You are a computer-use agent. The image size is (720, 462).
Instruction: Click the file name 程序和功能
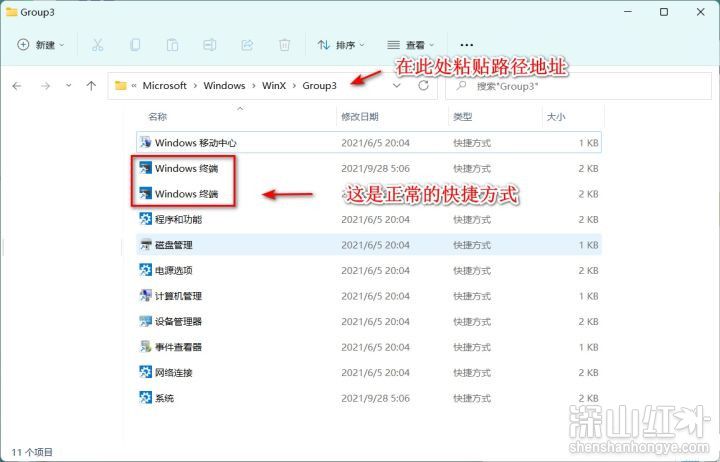click(x=178, y=220)
